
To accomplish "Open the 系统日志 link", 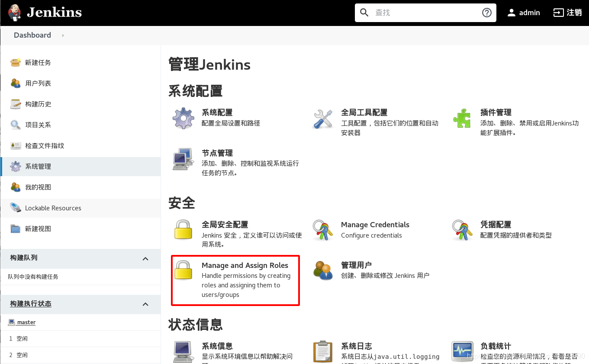I will (x=357, y=346).
